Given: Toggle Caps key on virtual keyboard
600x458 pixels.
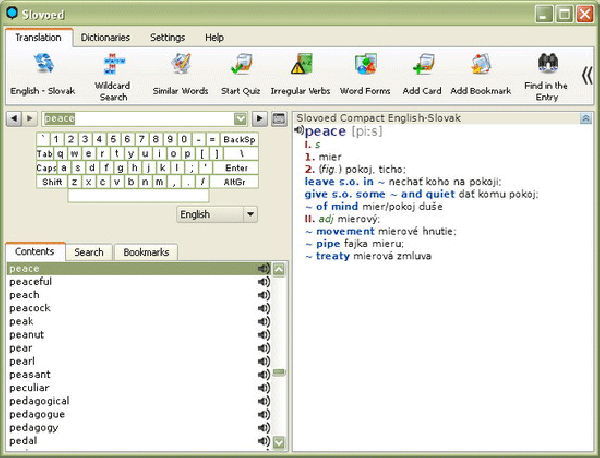Looking at the screenshot, I should (46, 168).
